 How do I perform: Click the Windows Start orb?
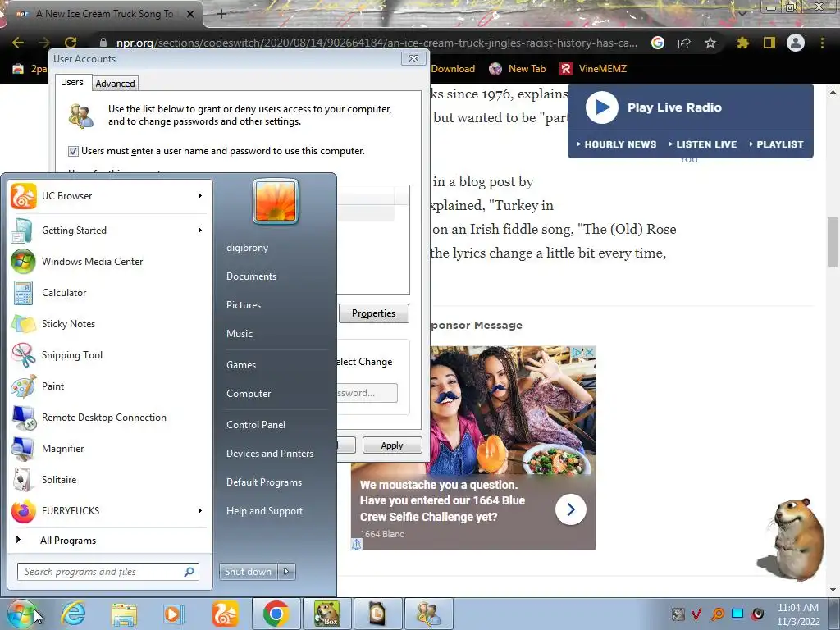(21, 614)
